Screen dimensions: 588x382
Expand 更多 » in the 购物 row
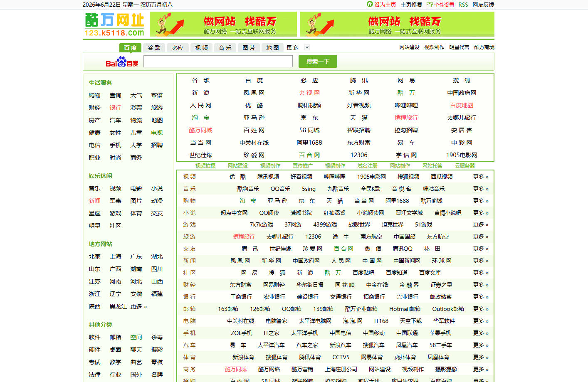(481, 201)
